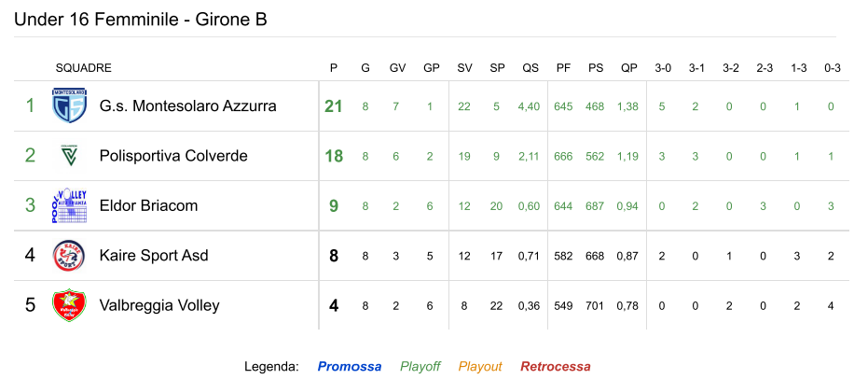Open Kaire Sport Asd team name
The image size is (868, 379).
[x=154, y=256]
